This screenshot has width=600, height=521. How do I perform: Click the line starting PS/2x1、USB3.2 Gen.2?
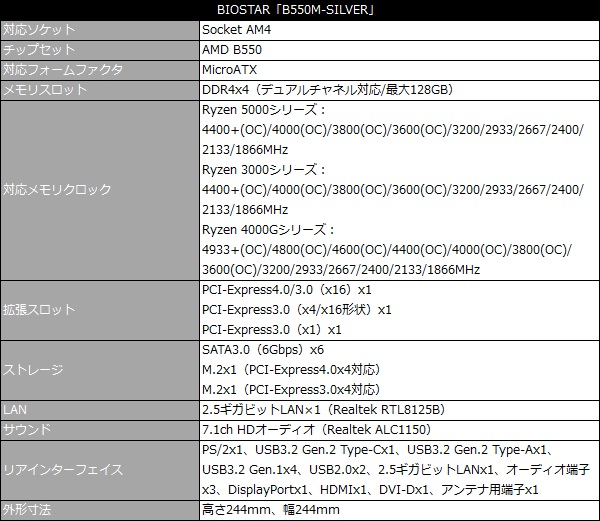coord(378,450)
